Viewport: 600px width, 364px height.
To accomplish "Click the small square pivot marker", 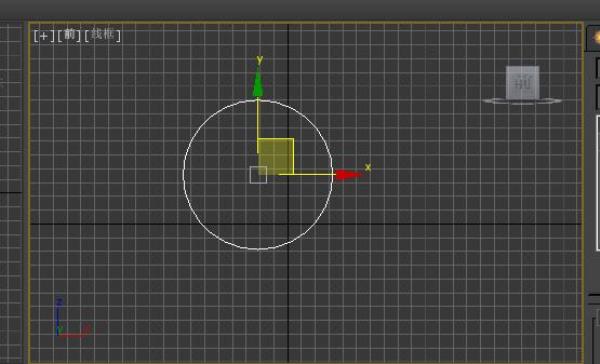I will 258,175.
